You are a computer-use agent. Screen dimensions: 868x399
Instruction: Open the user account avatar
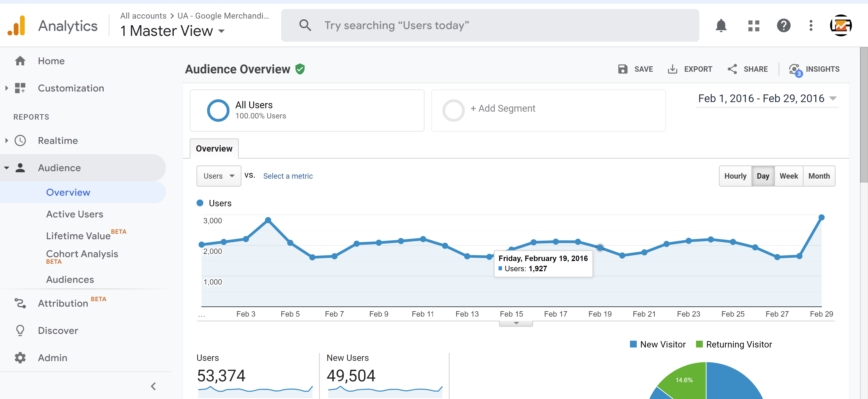click(841, 26)
